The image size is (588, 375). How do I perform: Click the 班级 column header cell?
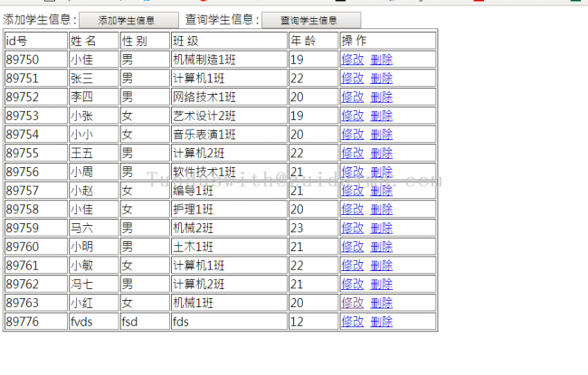[x=228, y=41]
